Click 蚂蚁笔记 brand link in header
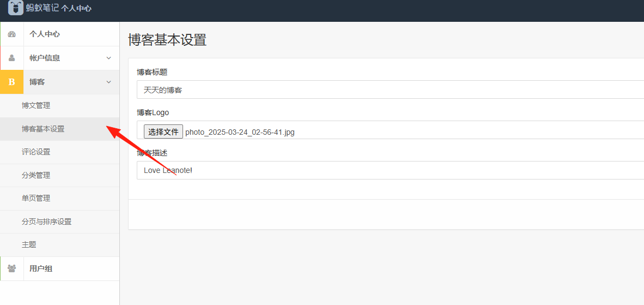644x305 pixels. tap(42, 8)
